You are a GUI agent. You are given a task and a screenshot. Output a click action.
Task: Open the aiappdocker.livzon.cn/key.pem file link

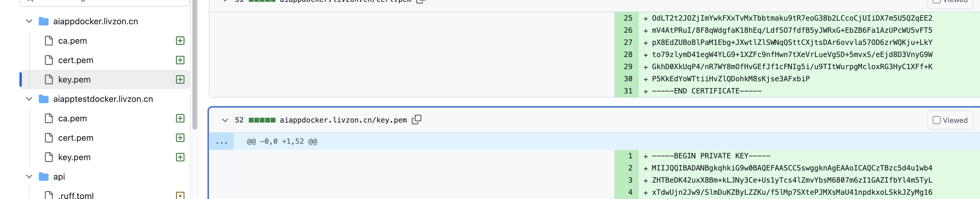[x=343, y=120]
